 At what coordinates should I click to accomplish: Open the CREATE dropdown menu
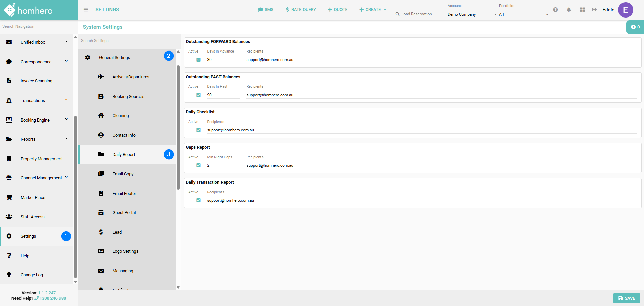[373, 10]
